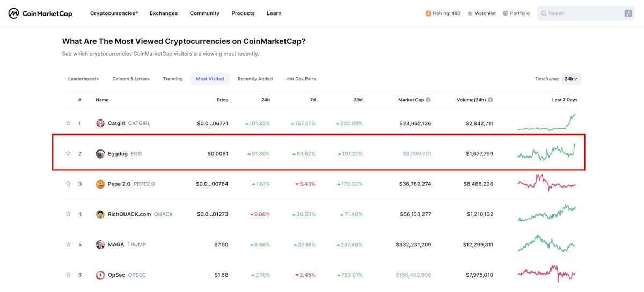Open the Timeframe 24h dropdown
This screenshot has width=644, height=292.
(571, 79)
